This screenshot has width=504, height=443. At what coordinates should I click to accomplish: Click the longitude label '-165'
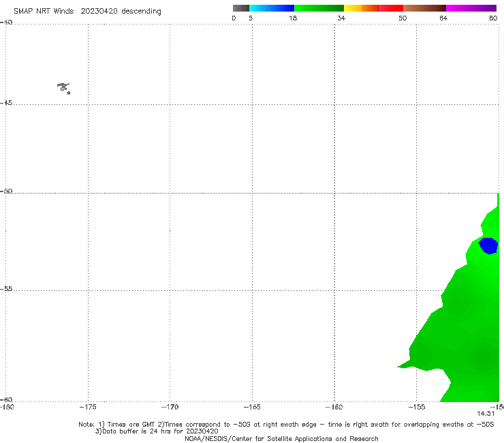click(x=252, y=407)
